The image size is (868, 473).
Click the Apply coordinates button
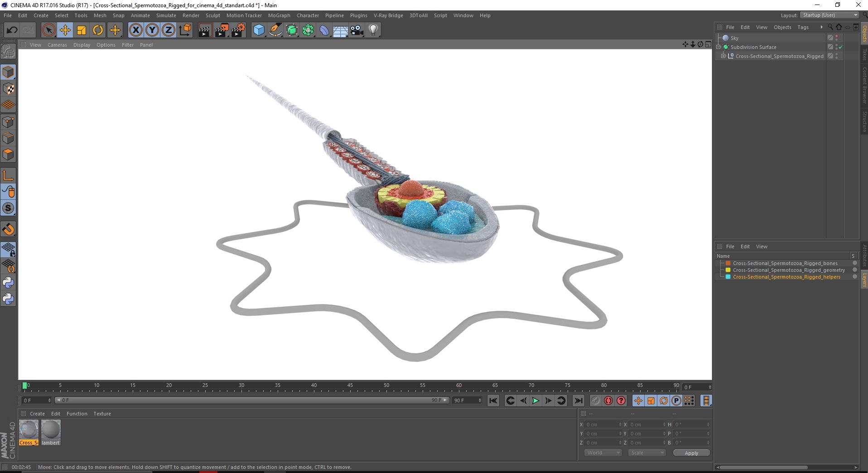point(691,453)
